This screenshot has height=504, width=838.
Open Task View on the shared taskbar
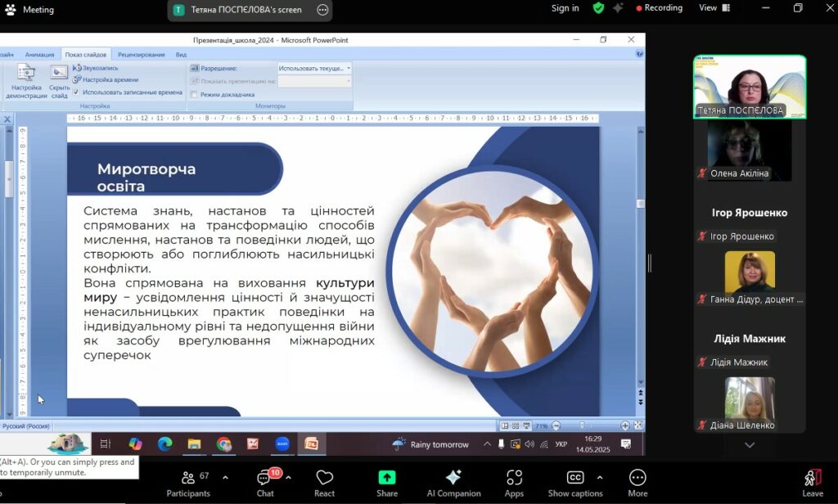[106, 443]
